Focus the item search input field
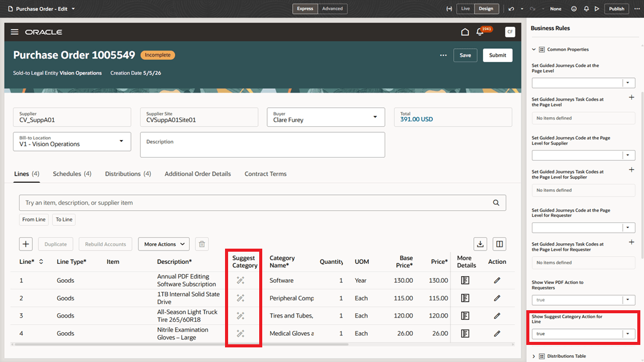The width and height of the screenshot is (644, 362). tap(257, 203)
